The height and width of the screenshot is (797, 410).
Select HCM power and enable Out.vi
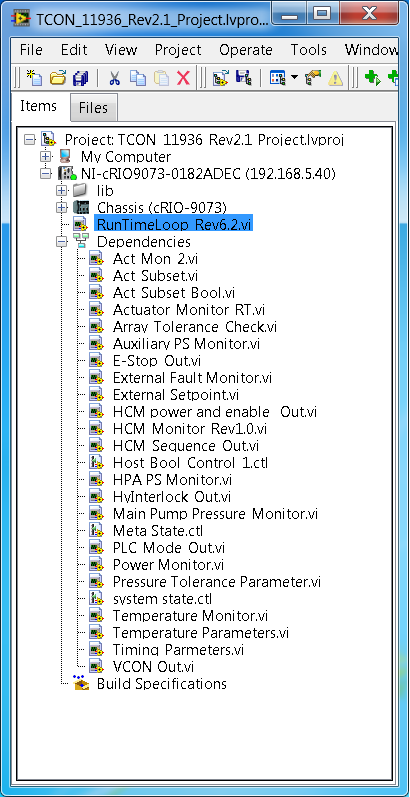click(x=215, y=412)
